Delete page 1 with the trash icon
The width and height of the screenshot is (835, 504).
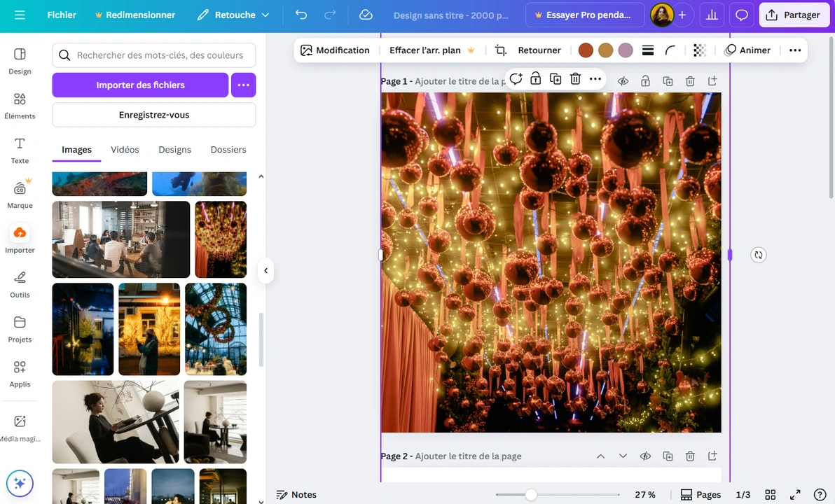tap(690, 80)
